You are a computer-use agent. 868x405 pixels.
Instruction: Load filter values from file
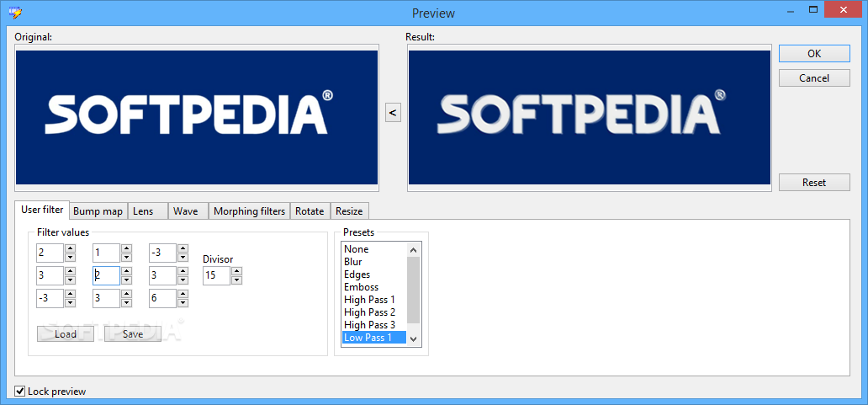coord(66,334)
